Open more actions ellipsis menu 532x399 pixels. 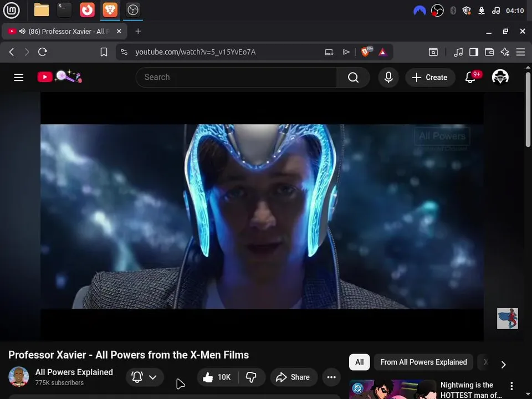pos(331,377)
